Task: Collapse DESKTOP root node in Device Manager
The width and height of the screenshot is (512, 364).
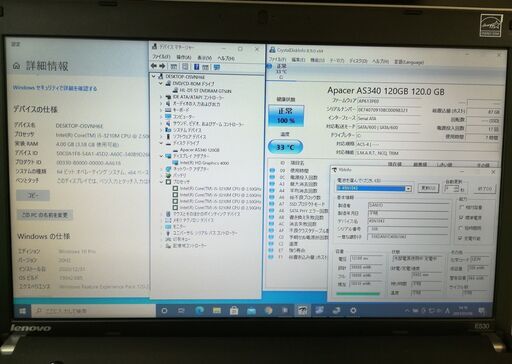Action: (154, 77)
